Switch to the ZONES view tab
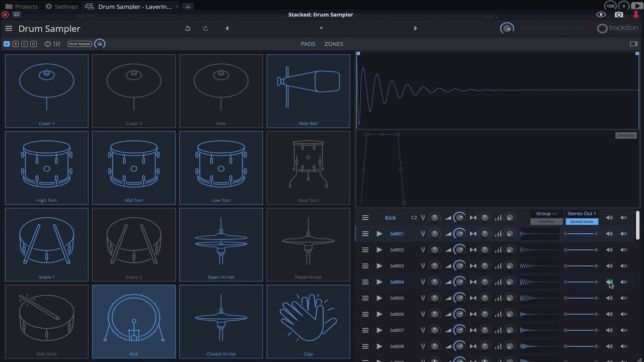This screenshot has height=362, width=644. 334,44
